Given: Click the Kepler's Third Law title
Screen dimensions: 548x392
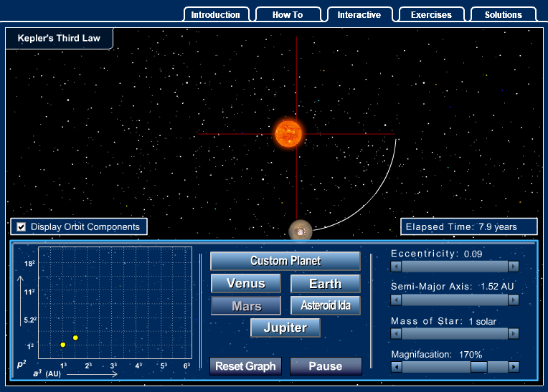Looking at the screenshot, I should [59, 38].
